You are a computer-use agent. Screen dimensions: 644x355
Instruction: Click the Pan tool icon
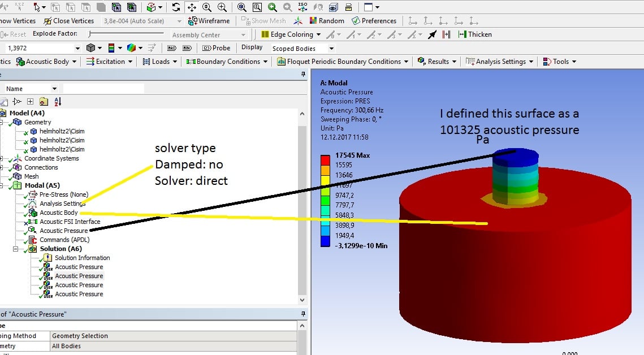tap(193, 7)
